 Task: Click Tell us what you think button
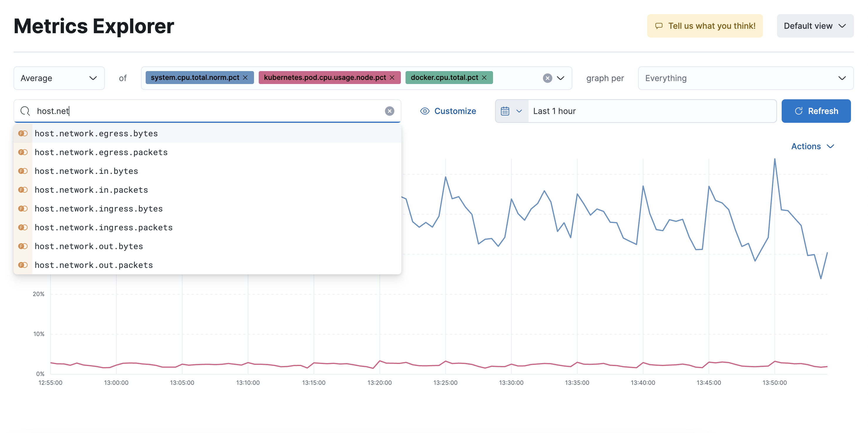(704, 26)
